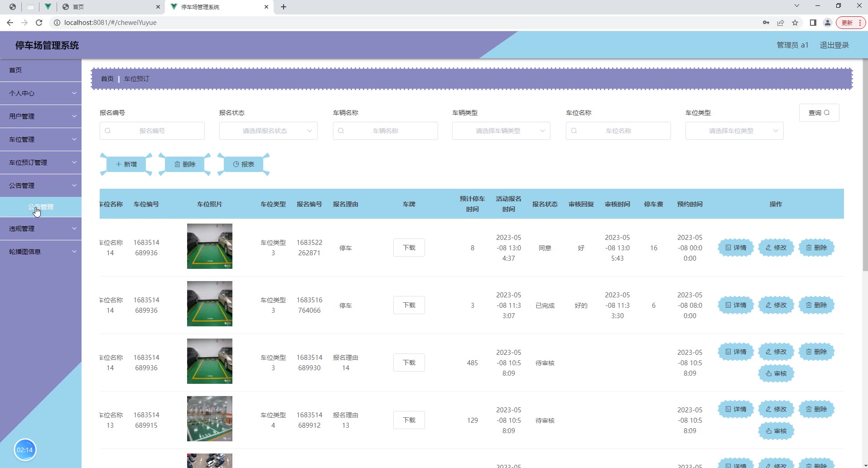Download 车牌 for row 1683514689930

tap(409, 363)
